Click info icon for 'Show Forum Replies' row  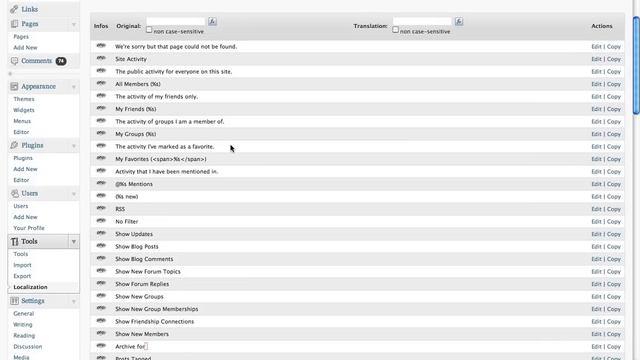101,283
